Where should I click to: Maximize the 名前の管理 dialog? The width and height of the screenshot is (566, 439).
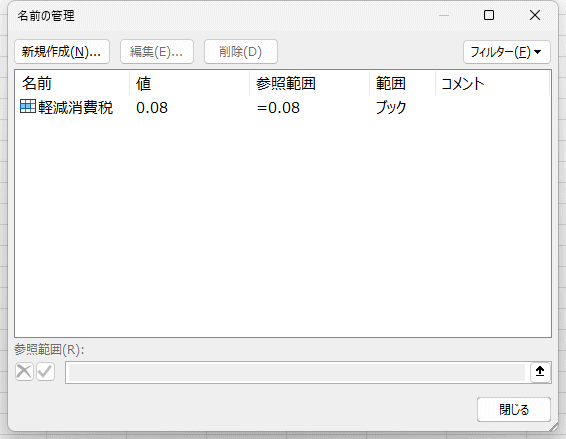pyautogui.click(x=489, y=15)
